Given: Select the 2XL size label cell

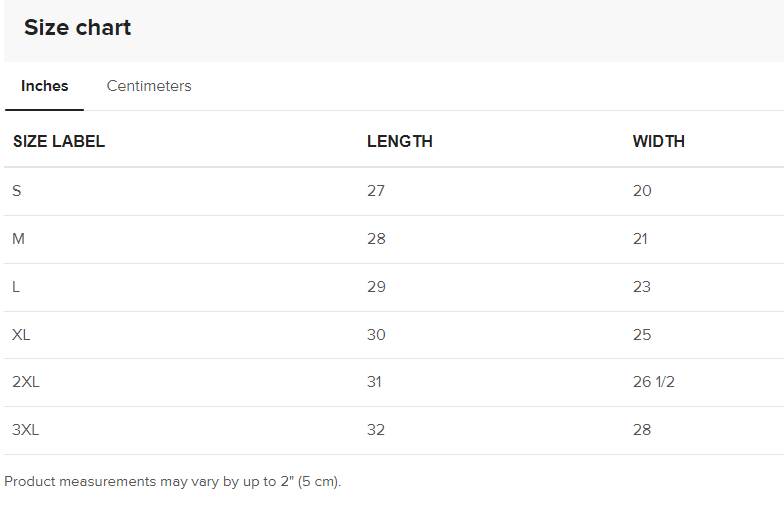Looking at the screenshot, I should click(x=26, y=382).
